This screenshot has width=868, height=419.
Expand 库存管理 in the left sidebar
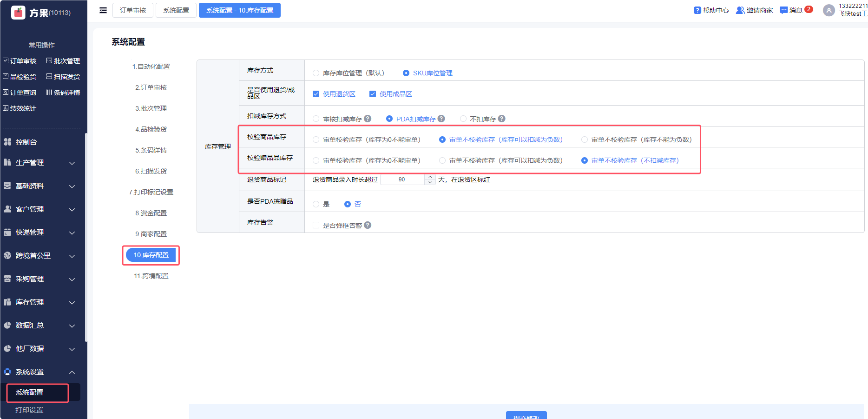point(39,302)
